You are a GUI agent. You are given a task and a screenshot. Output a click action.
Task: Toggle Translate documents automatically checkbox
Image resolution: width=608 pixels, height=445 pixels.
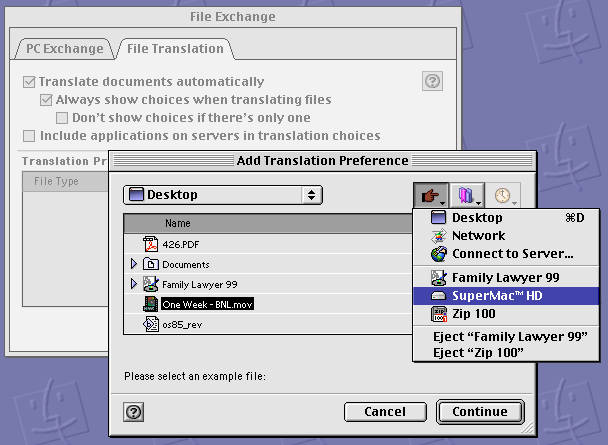[x=29, y=82]
